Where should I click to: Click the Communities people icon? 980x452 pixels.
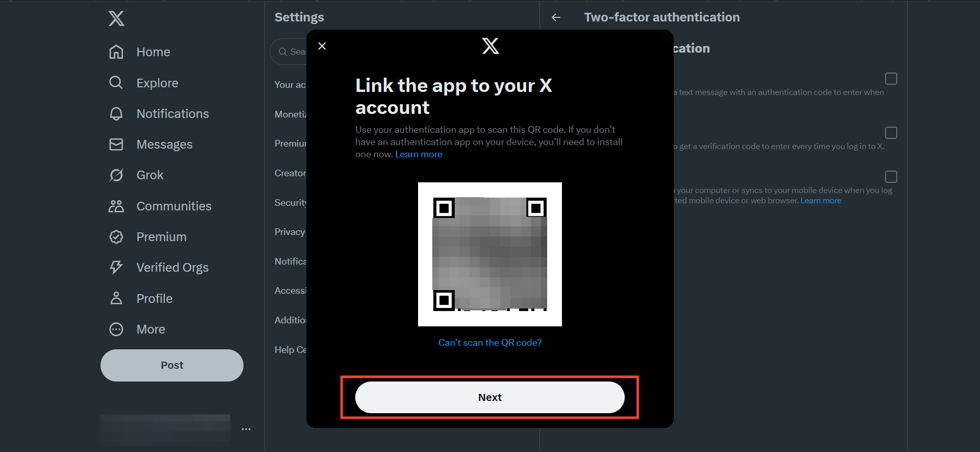pyautogui.click(x=116, y=206)
